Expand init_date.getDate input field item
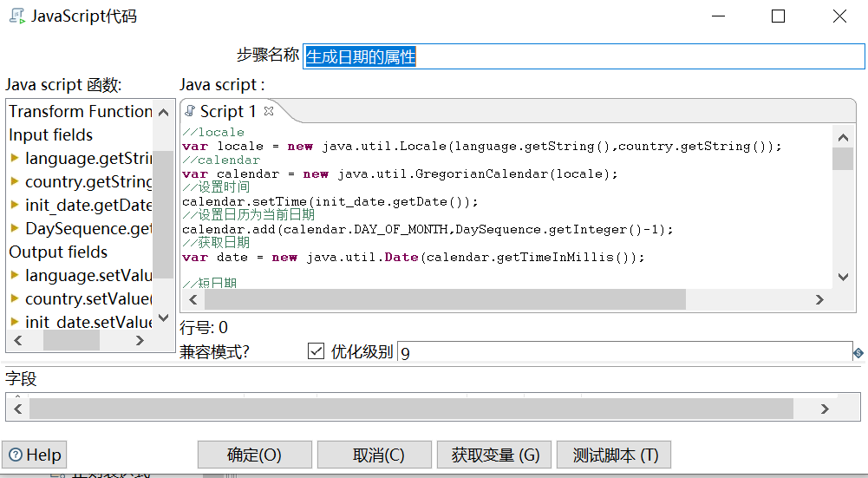The width and height of the screenshot is (868, 478). pyautogui.click(x=15, y=205)
